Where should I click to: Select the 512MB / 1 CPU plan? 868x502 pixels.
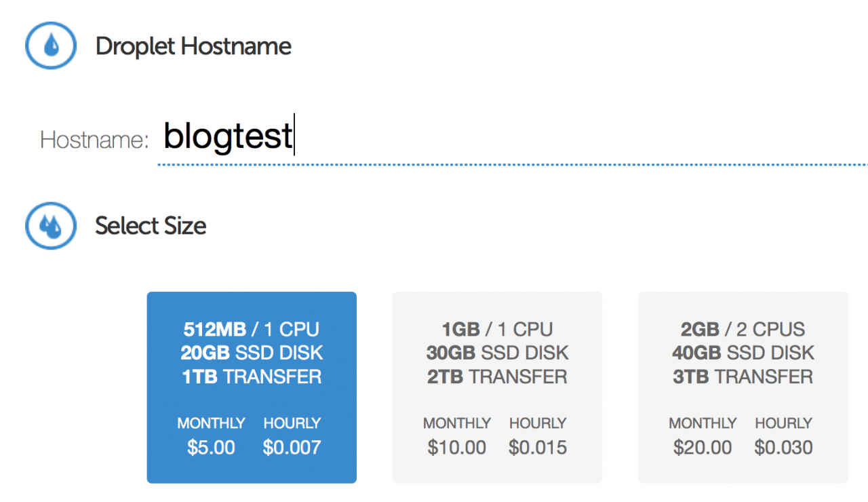click(252, 387)
